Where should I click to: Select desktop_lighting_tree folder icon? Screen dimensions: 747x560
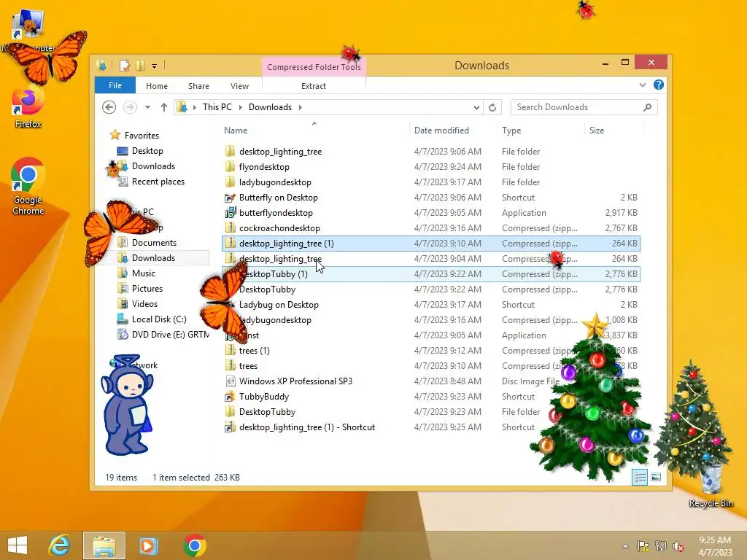[230, 152]
